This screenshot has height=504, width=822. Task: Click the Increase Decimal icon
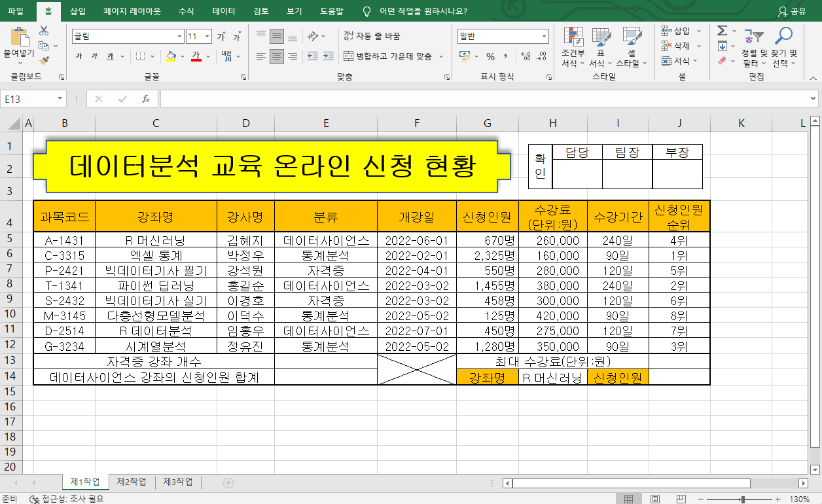click(x=525, y=56)
